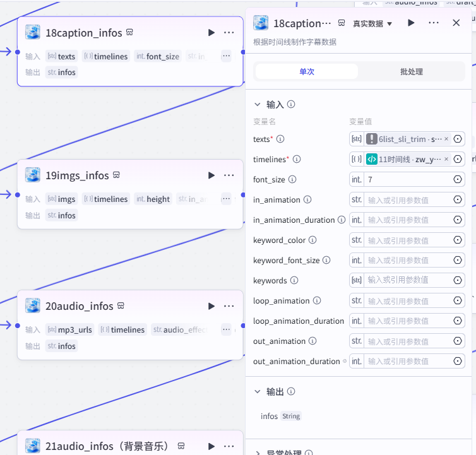476x455 pixels.
Task: Click the badge icon next to 18caption panel title
Action: [x=342, y=23]
